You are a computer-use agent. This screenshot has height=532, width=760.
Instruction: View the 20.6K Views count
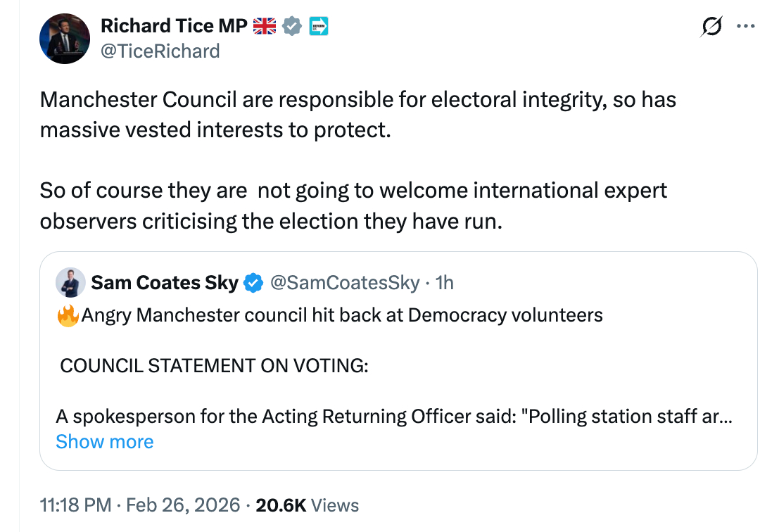pyautogui.click(x=306, y=505)
